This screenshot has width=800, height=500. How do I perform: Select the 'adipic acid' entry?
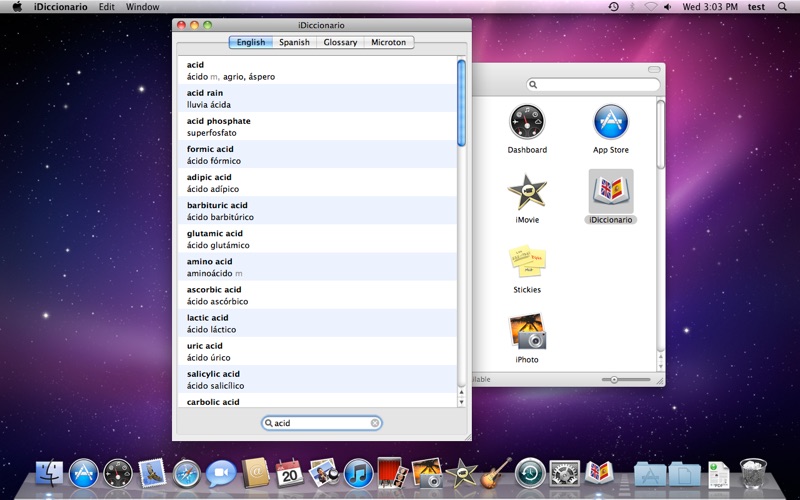pyautogui.click(x=317, y=183)
